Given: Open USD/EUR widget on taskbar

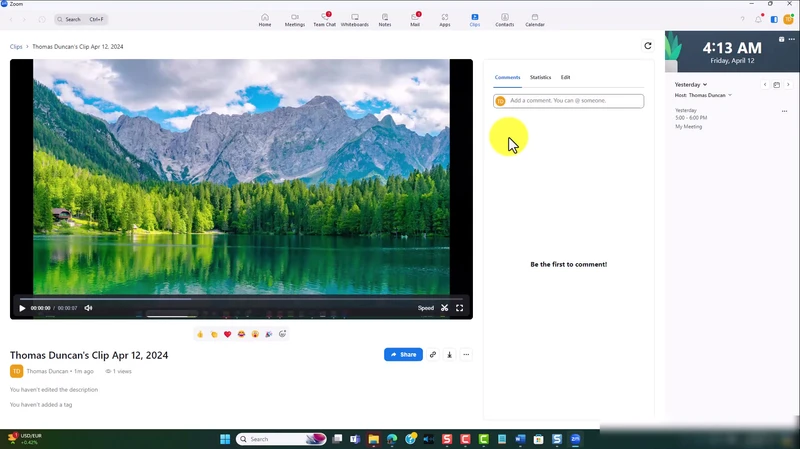Looking at the screenshot, I should pos(24,439).
